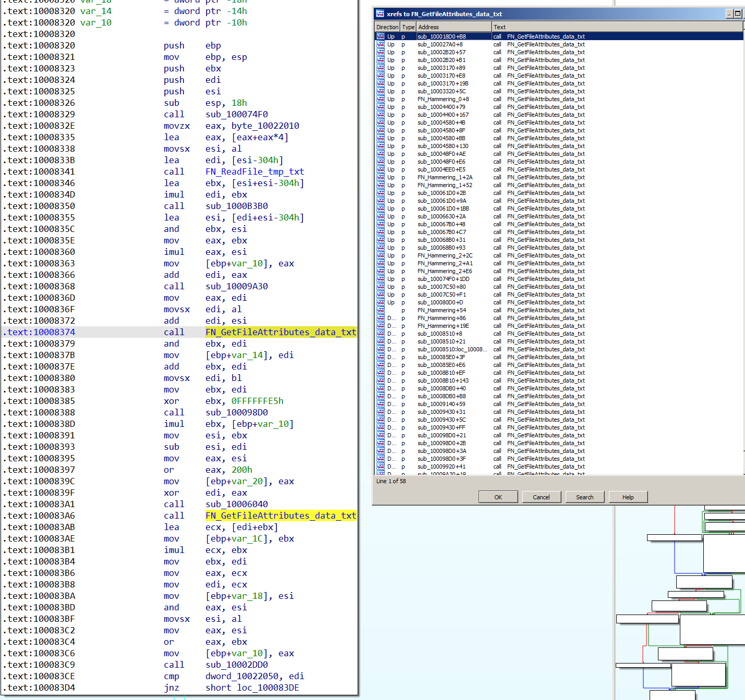The width and height of the screenshot is (745, 700).
Task: Select xref address sub_10003170+19B
Action: (x=443, y=83)
